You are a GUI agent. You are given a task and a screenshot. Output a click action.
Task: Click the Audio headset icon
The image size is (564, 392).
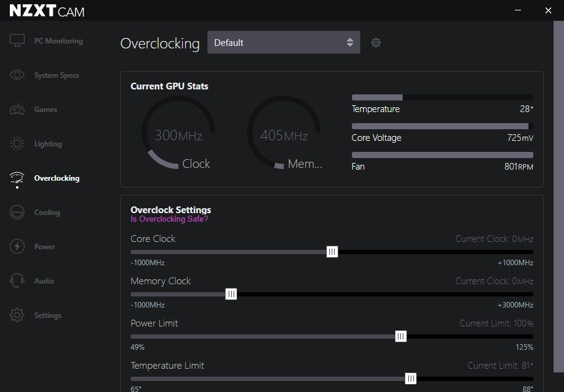pyautogui.click(x=17, y=281)
